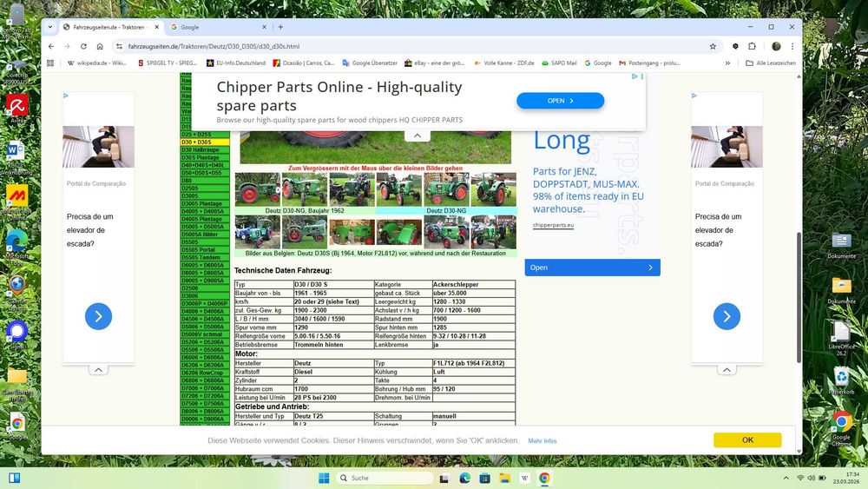The height and width of the screenshot is (489, 868).
Task: Open the SAPO Mail bookmark
Action: (x=559, y=63)
